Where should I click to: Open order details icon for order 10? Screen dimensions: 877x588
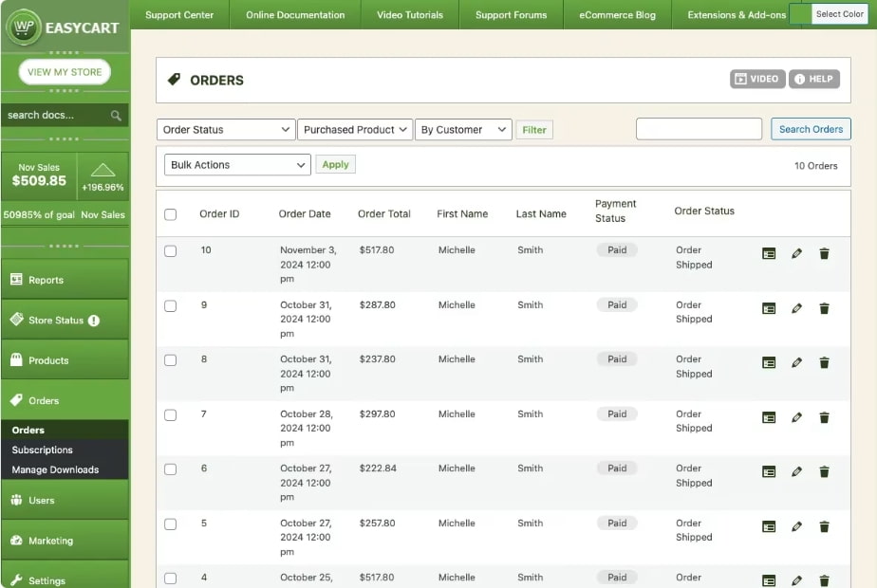click(769, 254)
